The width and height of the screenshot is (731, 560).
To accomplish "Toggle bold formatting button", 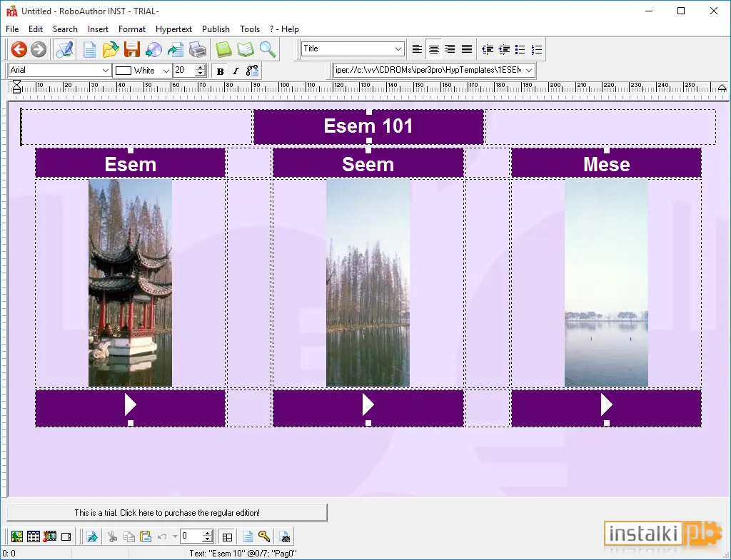I will (221, 71).
